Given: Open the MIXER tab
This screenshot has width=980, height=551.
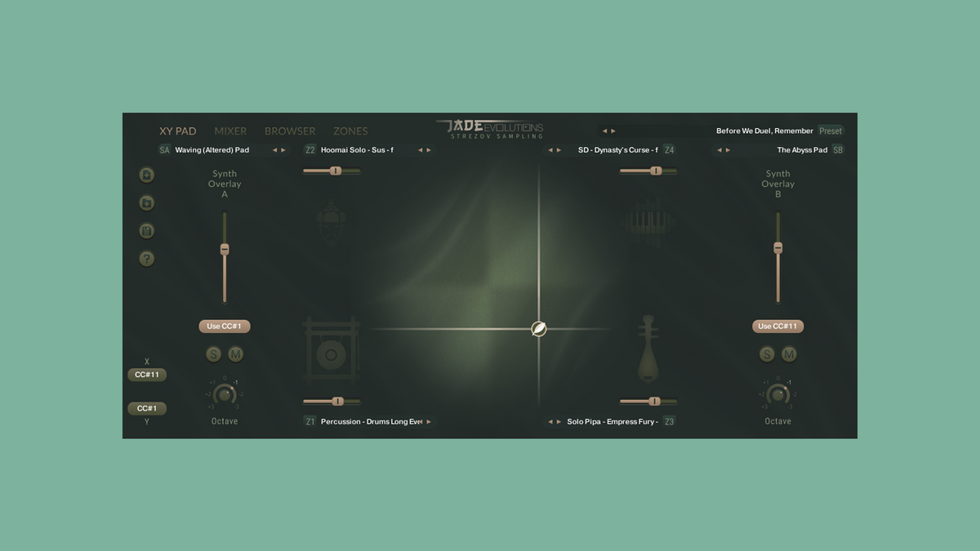Looking at the screenshot, I should point(230,131).
